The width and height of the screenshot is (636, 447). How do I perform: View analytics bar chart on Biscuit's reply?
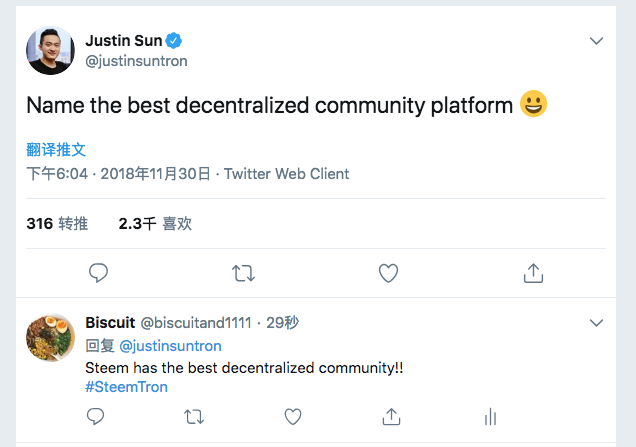point(490,417)
